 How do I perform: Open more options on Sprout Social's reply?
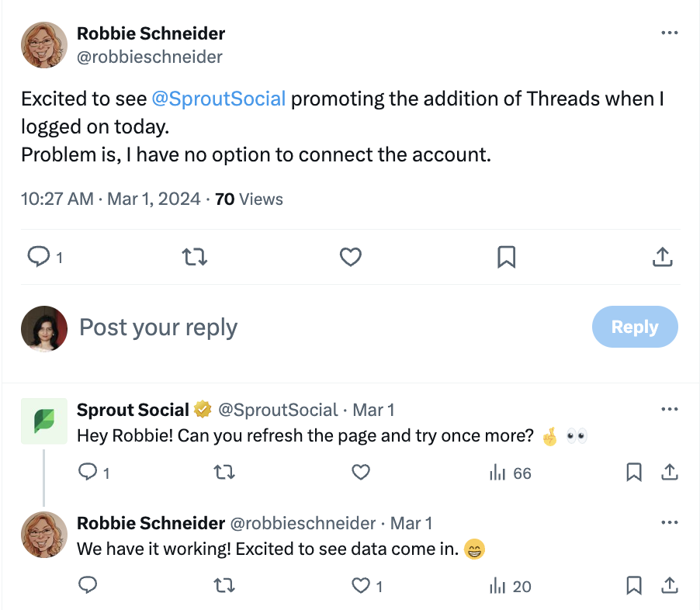coord(669,409)
